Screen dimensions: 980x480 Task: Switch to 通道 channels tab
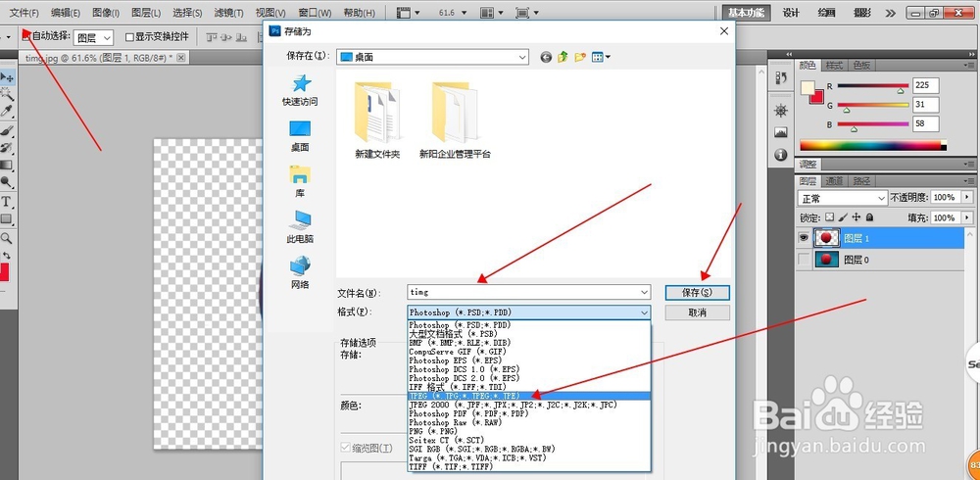834,181
